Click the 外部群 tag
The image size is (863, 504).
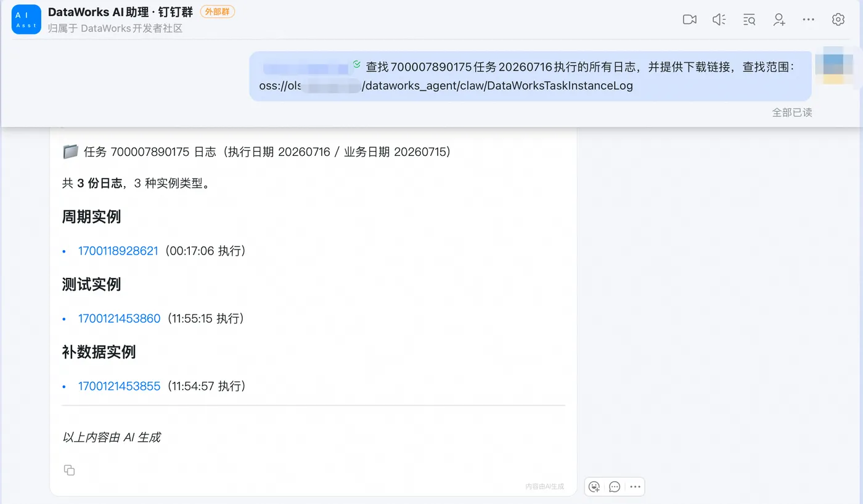[218, 12]
